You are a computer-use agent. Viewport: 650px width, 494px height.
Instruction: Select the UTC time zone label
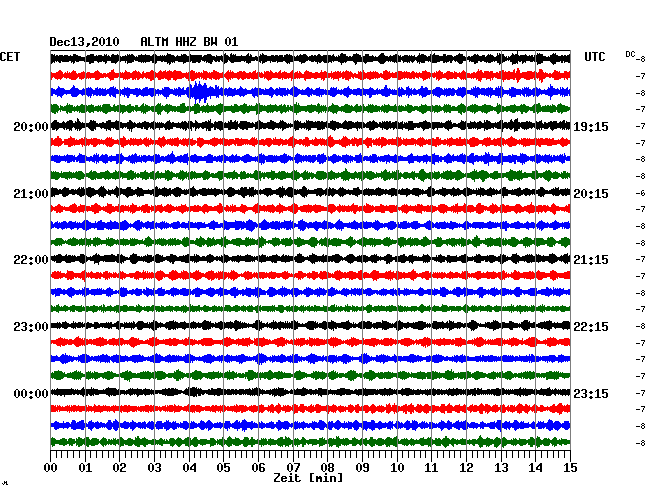(x=594, y=57)
